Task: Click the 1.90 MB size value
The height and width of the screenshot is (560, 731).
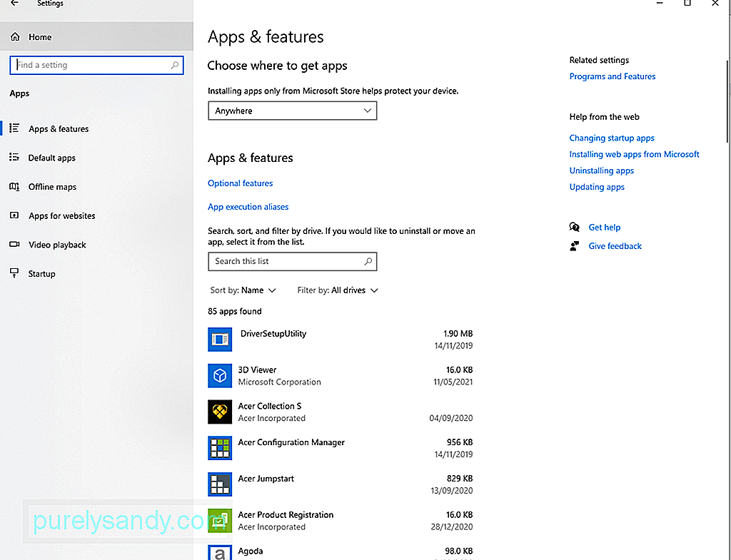Action: click(458, 334)
